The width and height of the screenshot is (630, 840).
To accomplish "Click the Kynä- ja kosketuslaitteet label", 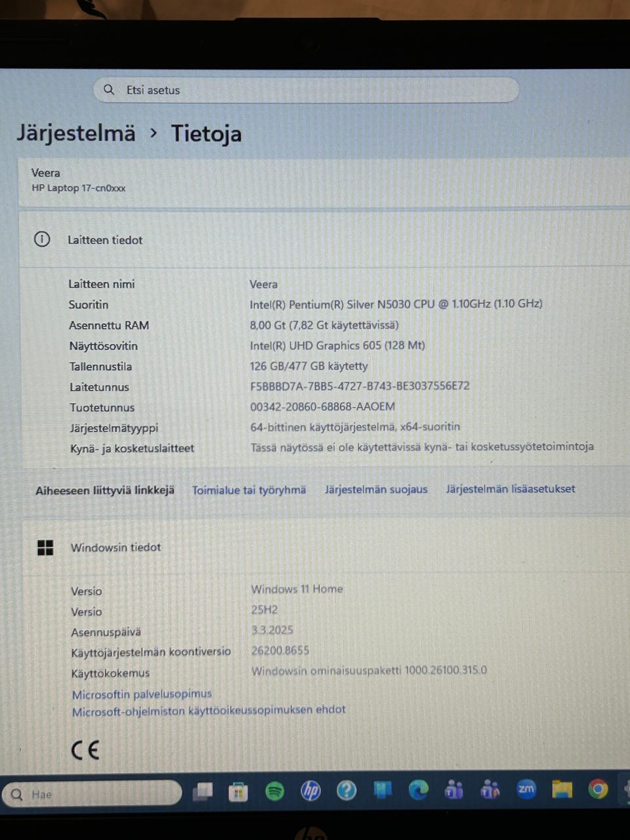I will [132, 448].
